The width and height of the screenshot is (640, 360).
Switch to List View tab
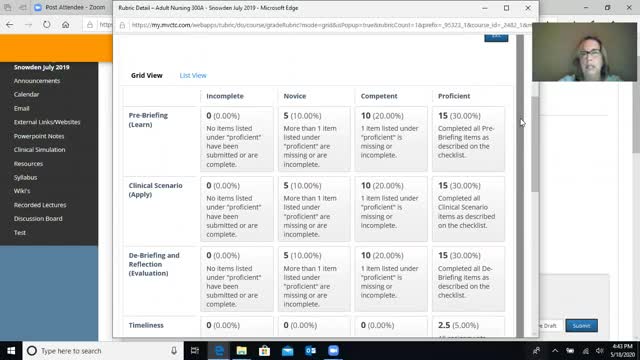193,76
